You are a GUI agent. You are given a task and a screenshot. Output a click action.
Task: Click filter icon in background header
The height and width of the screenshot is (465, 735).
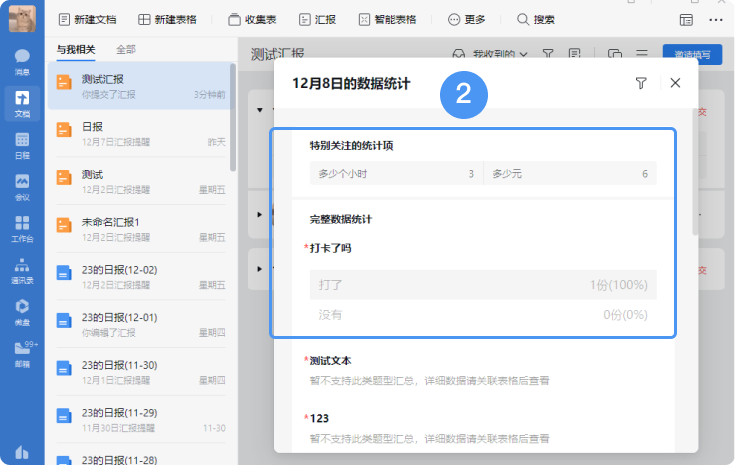[x=548, y=54]
